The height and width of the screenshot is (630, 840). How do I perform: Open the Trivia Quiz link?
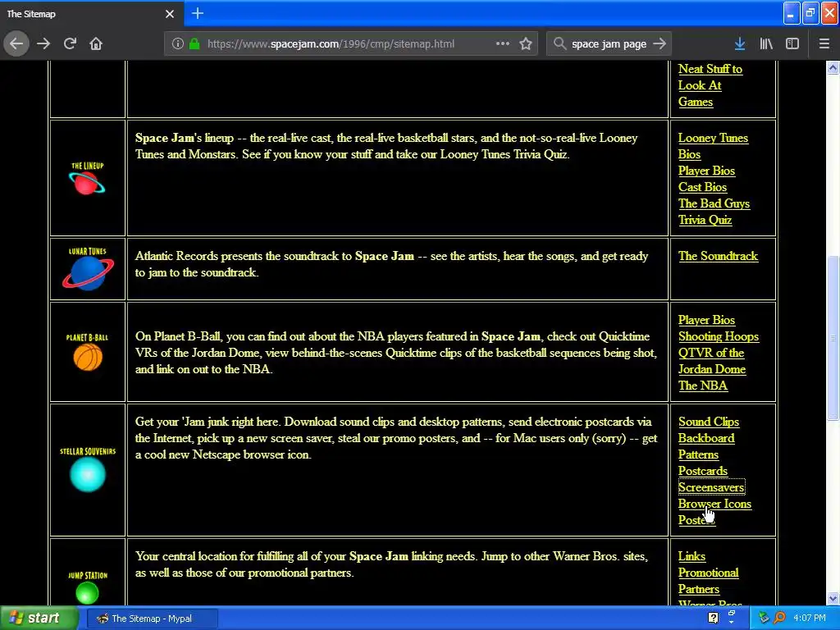pos(705,220)
